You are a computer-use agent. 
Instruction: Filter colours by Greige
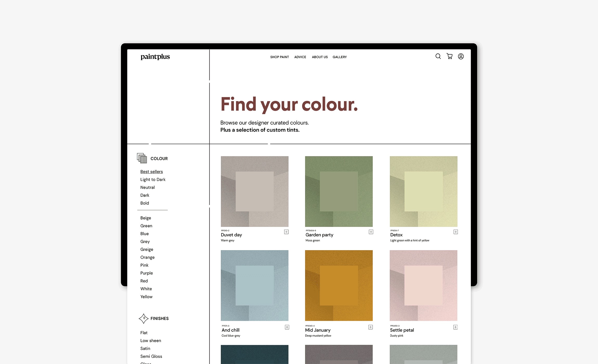(x=147, y=249)
